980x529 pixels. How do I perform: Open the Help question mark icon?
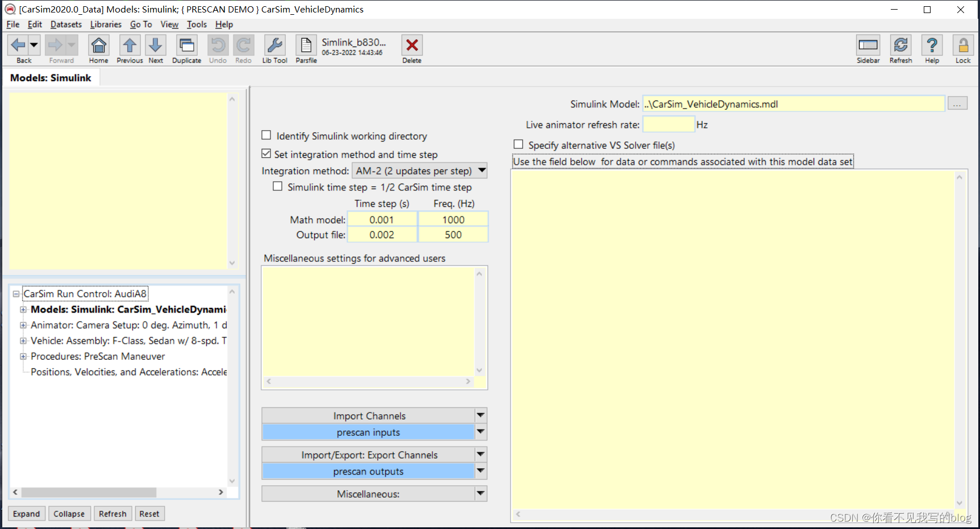pos(932,45)
